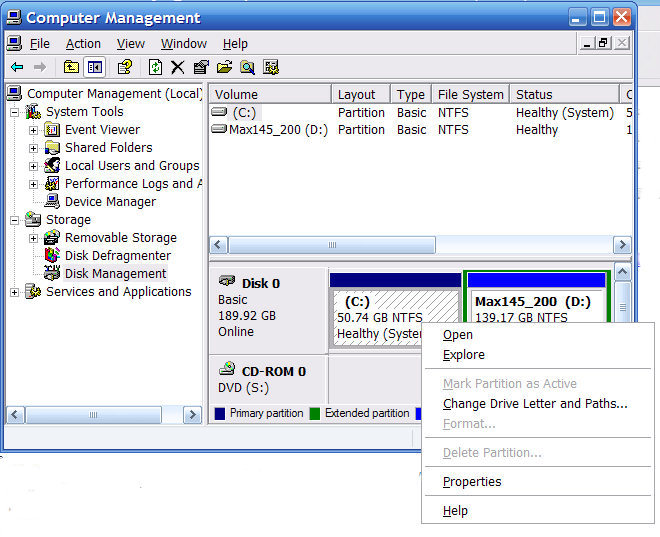Screen dimensions: 660x537
Task: Click the Type column header
Action: coord(411,94)
